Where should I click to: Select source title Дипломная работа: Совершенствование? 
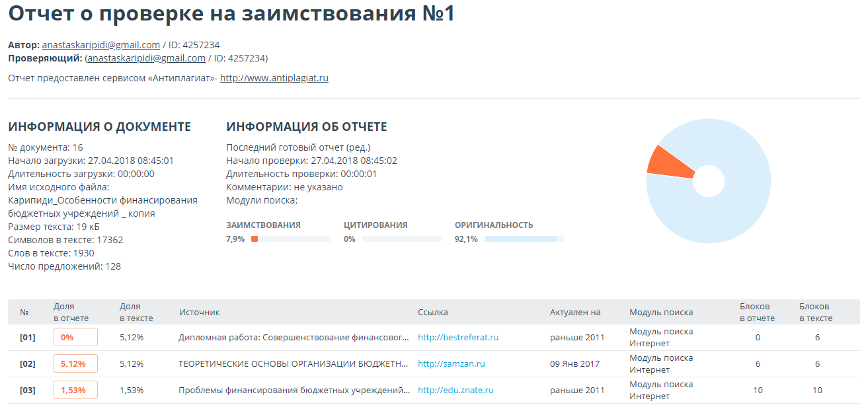294,337
